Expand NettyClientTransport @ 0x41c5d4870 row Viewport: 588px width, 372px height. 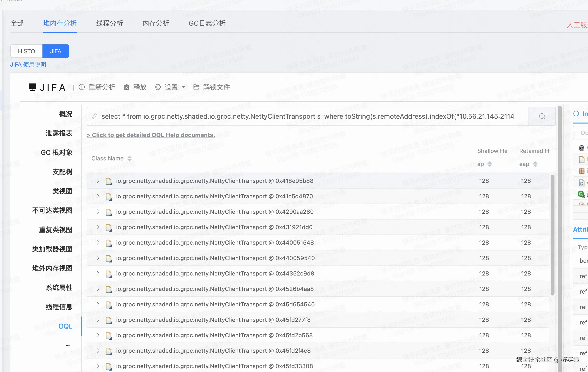coord(98,196)
